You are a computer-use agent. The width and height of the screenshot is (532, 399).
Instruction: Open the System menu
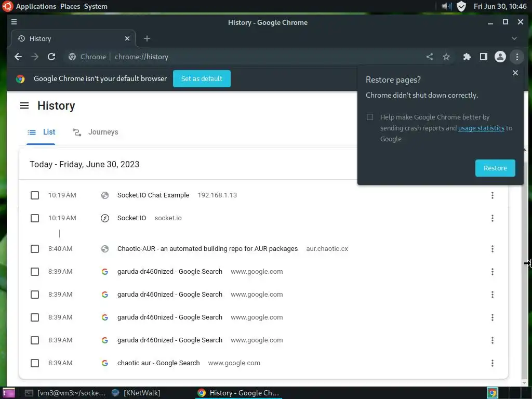pyautogui.click(x=96, y=6)
